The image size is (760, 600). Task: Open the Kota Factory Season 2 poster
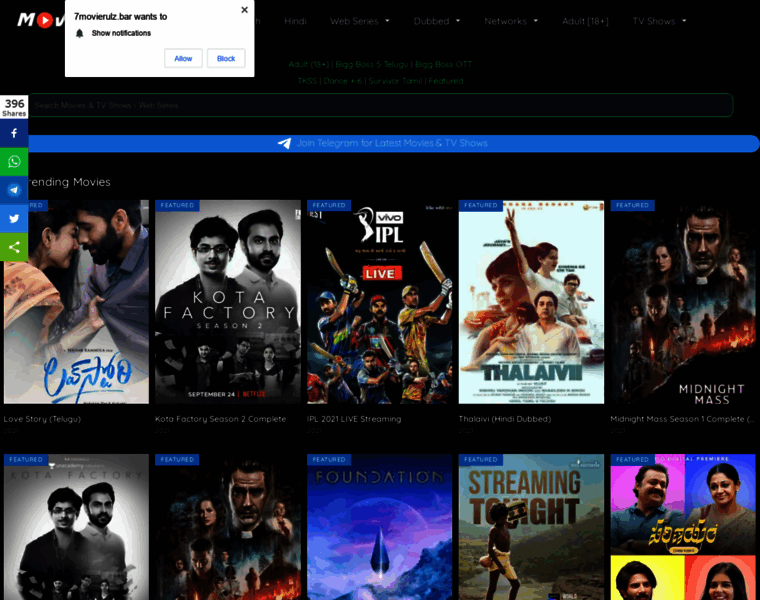point(228,302)
